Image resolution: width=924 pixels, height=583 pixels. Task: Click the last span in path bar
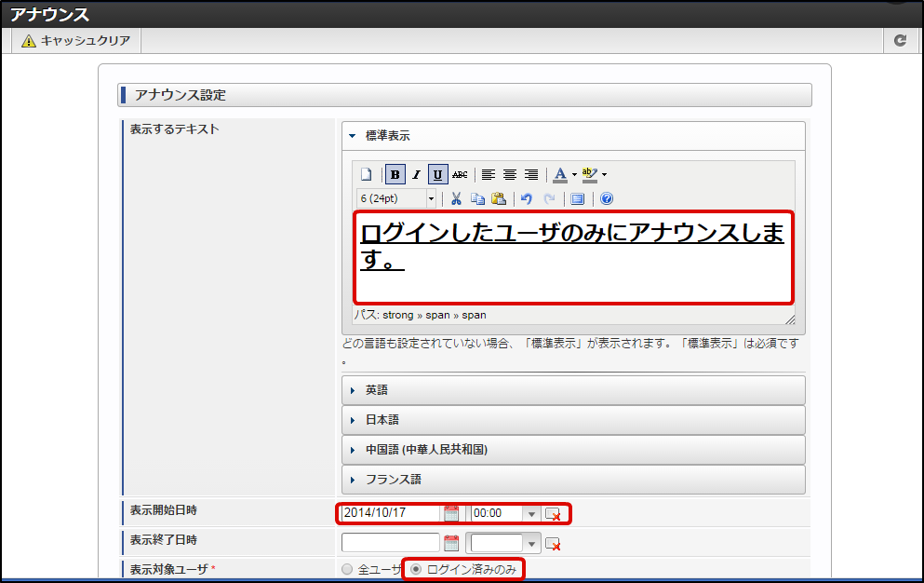474,315
